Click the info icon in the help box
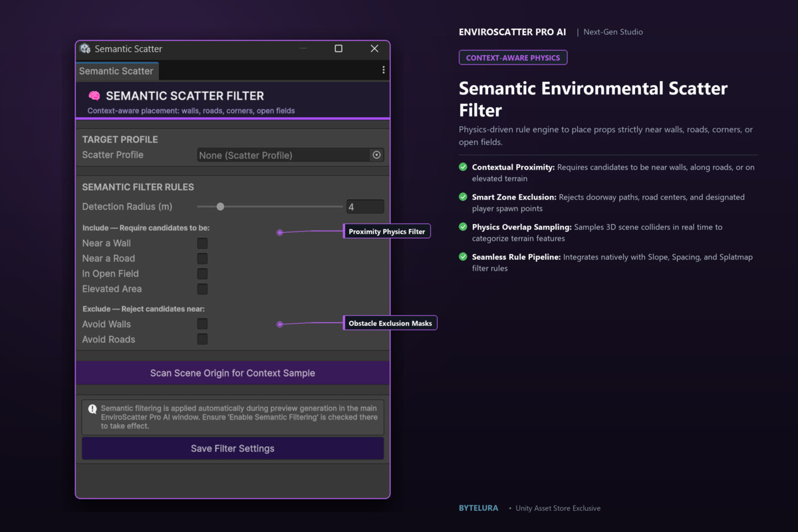Image resolution: width=798 pixels, height=532 pixels. pyautogui.click(x=92, y=409)
